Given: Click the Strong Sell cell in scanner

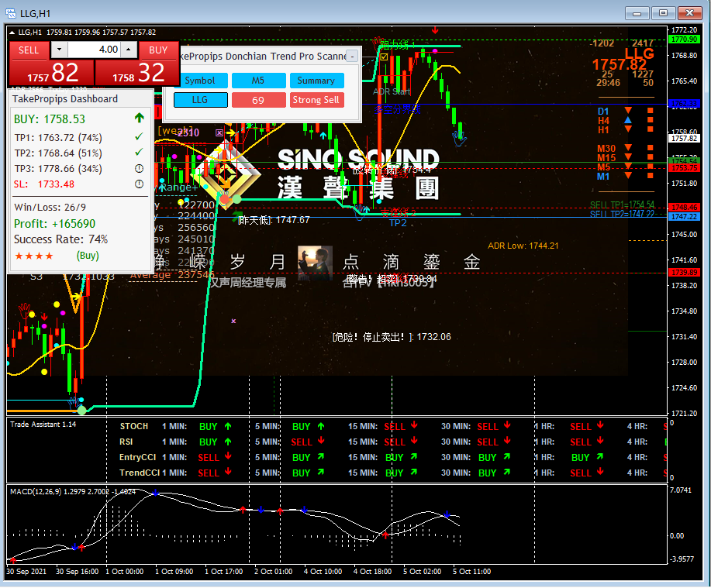Looking at the screenshot, I should pos(316,100).
